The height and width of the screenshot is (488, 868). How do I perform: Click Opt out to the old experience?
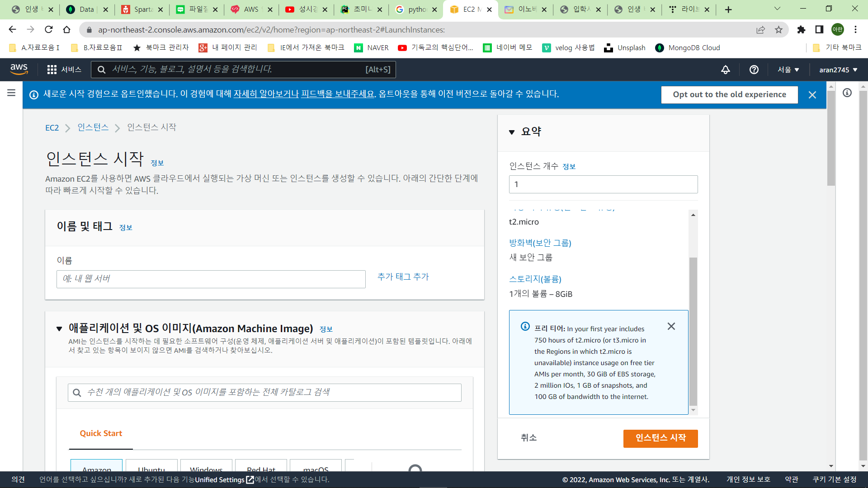click(x=729, y=94)
